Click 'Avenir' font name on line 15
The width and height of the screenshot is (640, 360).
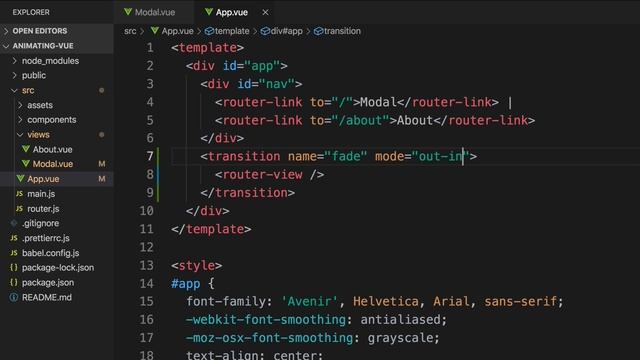[x=309, y=302]
